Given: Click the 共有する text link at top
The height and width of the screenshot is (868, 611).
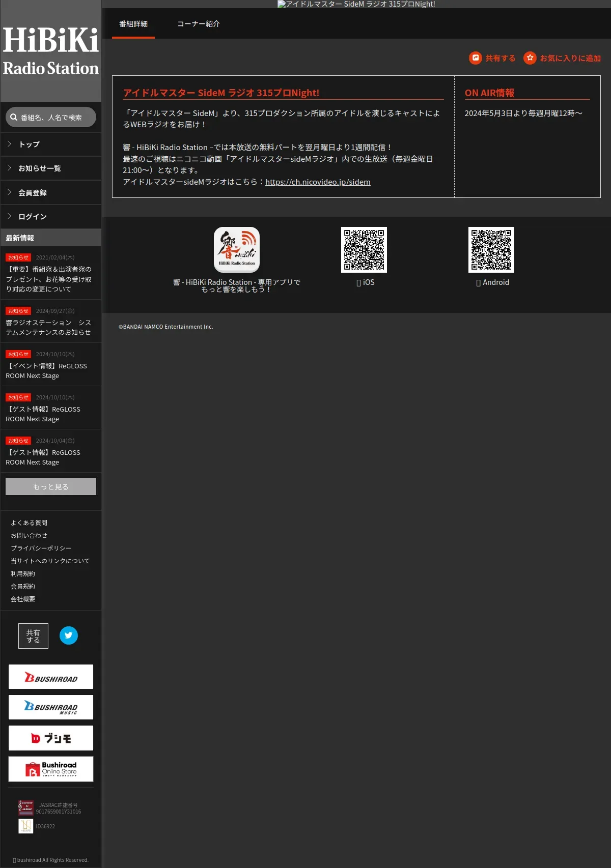Looking at the screenshot, I should (500, 59).
